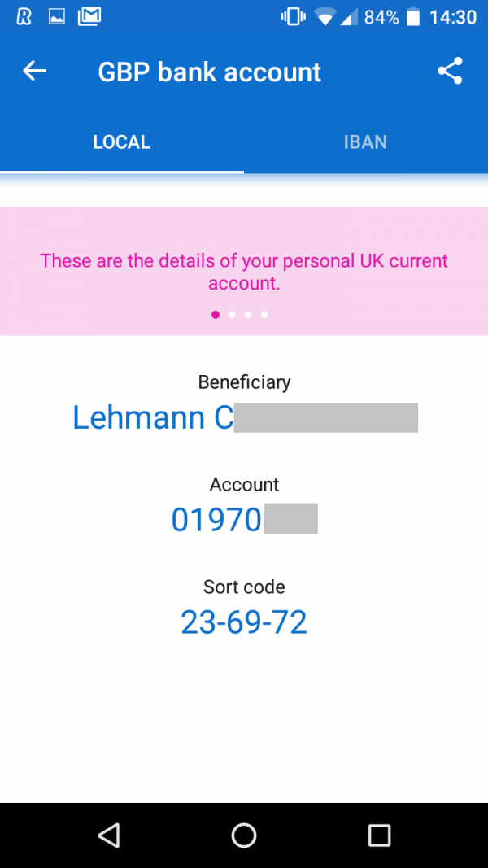Tap the Revolut notification icon
This screenshot has width=488, height=868.
pyautogui.click(x=24, y=16)
